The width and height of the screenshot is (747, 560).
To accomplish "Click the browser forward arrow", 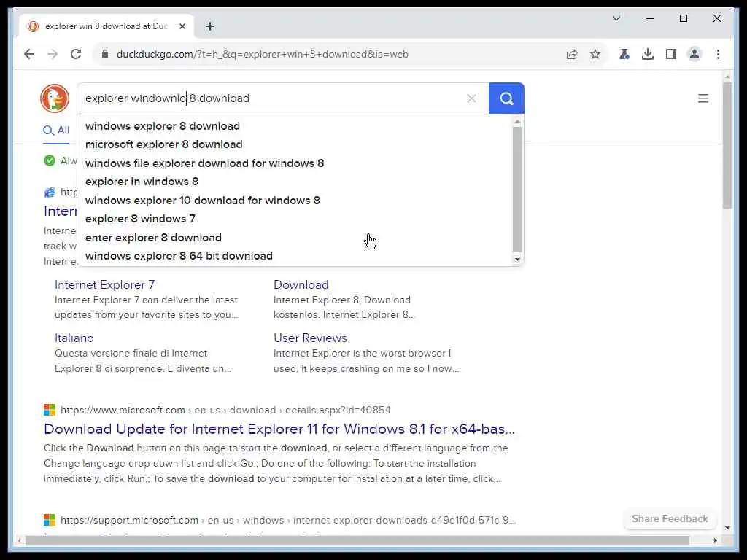I will click(53, 54).
